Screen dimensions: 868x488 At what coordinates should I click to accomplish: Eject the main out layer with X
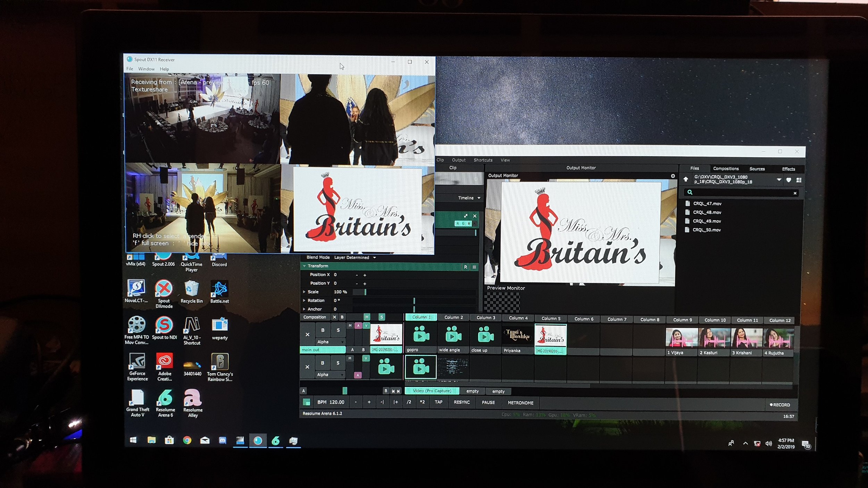click(x=307, y=335)
